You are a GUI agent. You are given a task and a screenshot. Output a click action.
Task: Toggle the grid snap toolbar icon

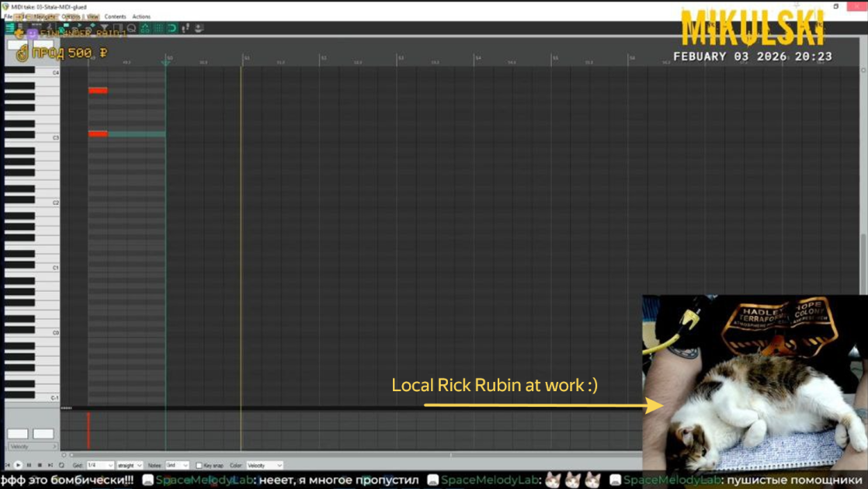click(x=159, y=28)
